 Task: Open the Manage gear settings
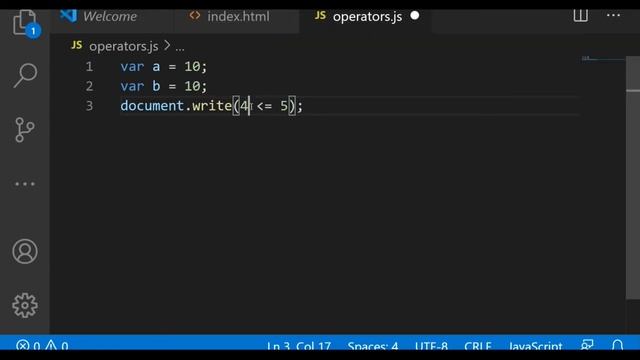pyautogui.click(x=25, y=305)
